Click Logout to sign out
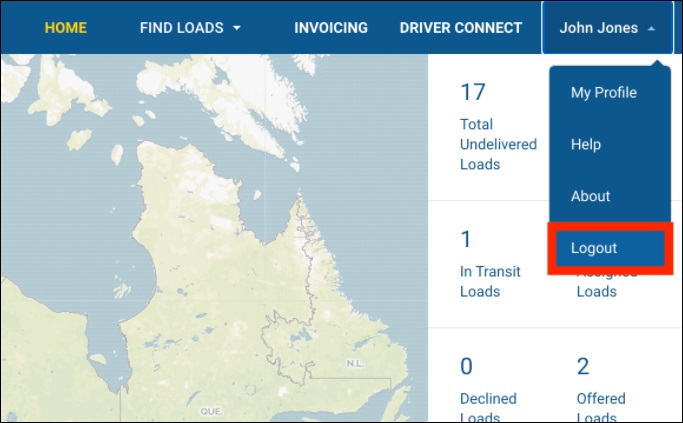Image resolution: width=683 pixels, height=423 pixels. point(594,248)
